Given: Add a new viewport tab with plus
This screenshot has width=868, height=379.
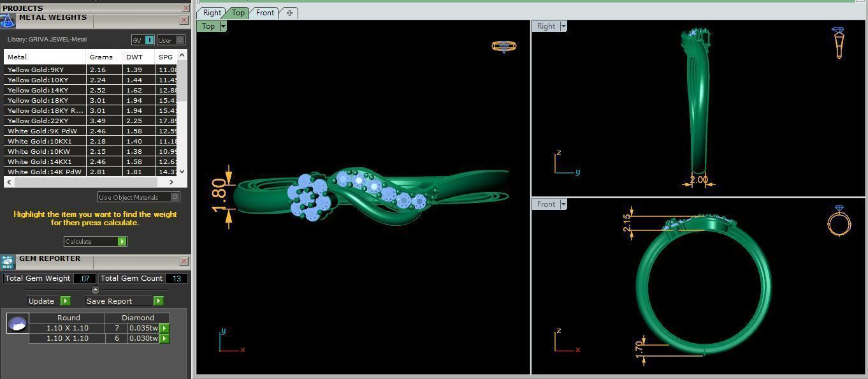Looking at the screenshot, I should pyautogui.click(x=289, y=13).
